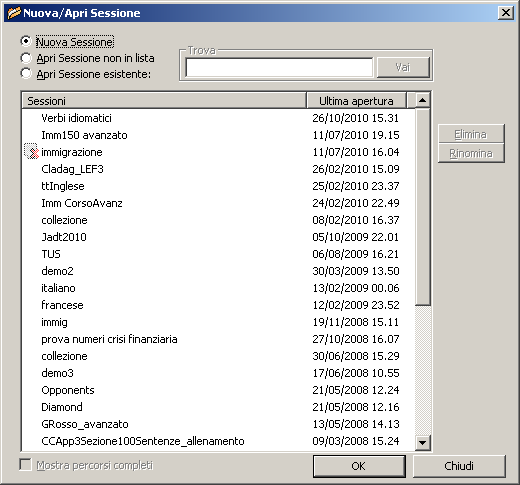
Task: Select prova numeri crisi finanziaria session
Action: [x=219, y=339]
